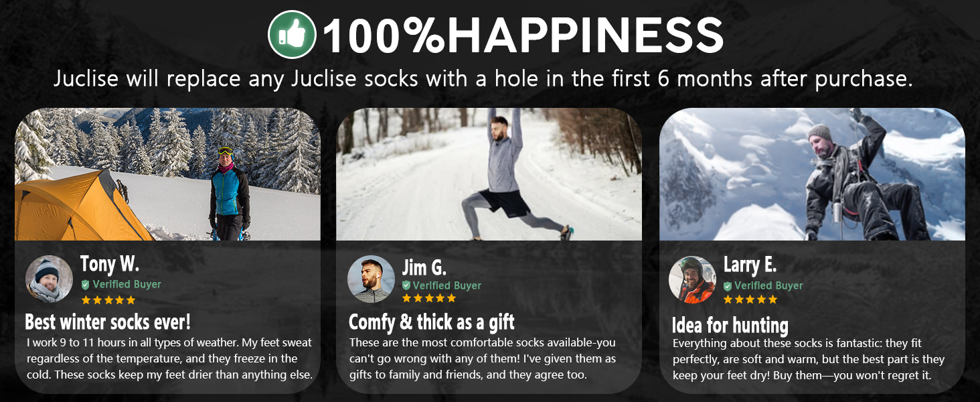Click Tony W.'s verified buyer shield icon

[85, 285]
